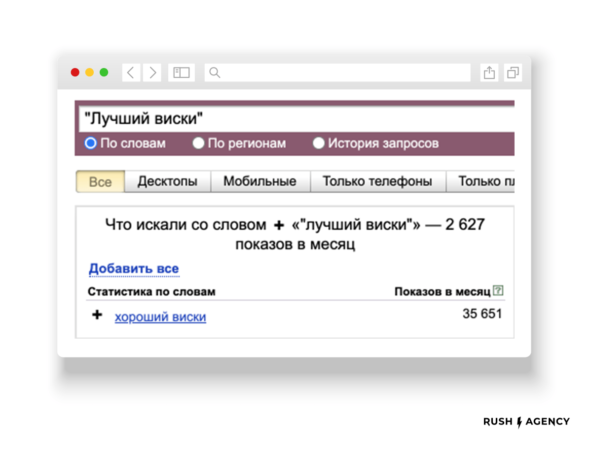The height and width of the screenshot is (455, 592).
Task: Switch to the Все tab
Action: coord(100,182)
